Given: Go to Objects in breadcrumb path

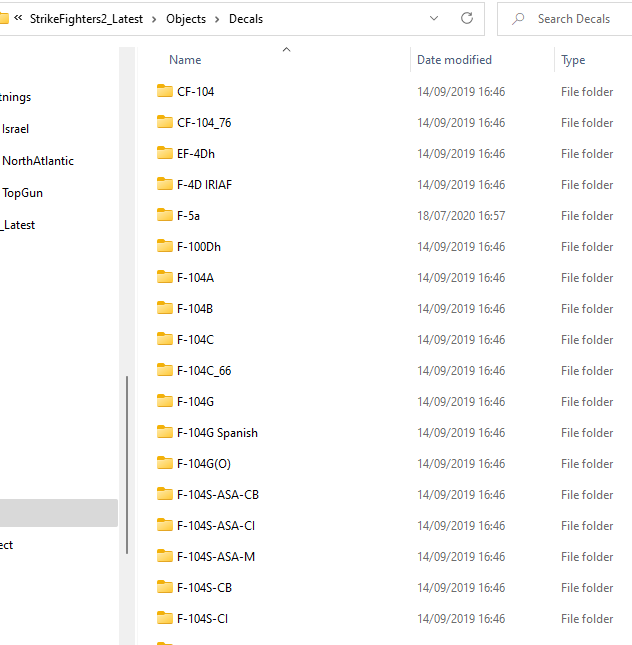Looking at the screenshot, I should (x=186, y=19).
